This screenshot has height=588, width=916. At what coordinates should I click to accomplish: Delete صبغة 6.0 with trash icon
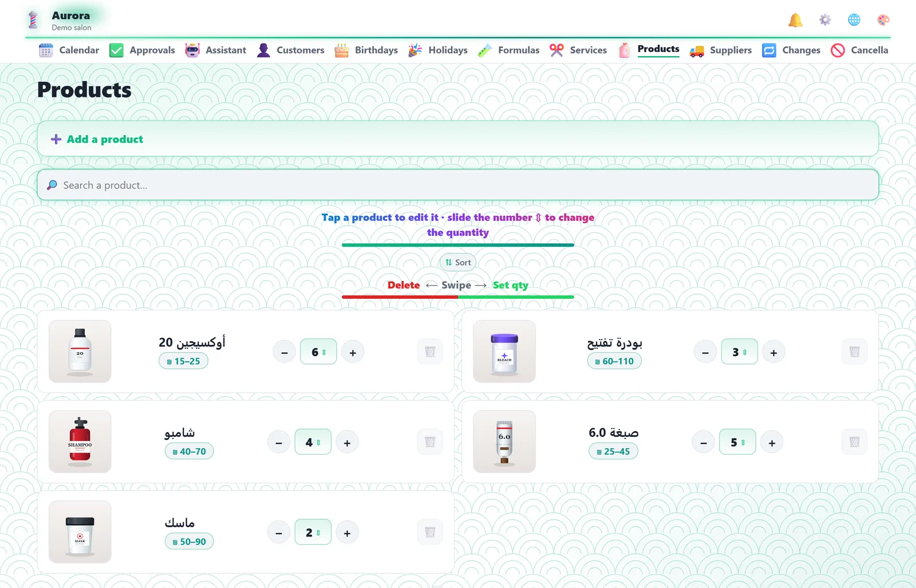click(x=854, y=442)
